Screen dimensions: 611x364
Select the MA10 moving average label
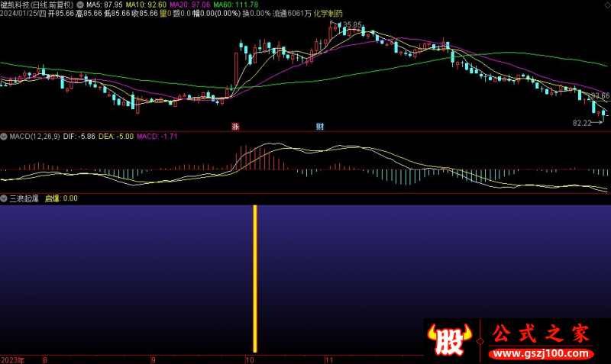tap(141, 4)
